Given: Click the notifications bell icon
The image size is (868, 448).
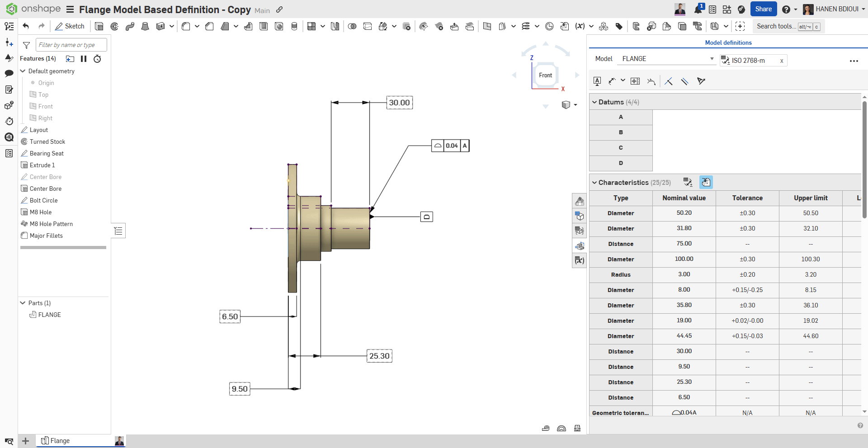Looking at the screenshot, I should click(698, 9).
